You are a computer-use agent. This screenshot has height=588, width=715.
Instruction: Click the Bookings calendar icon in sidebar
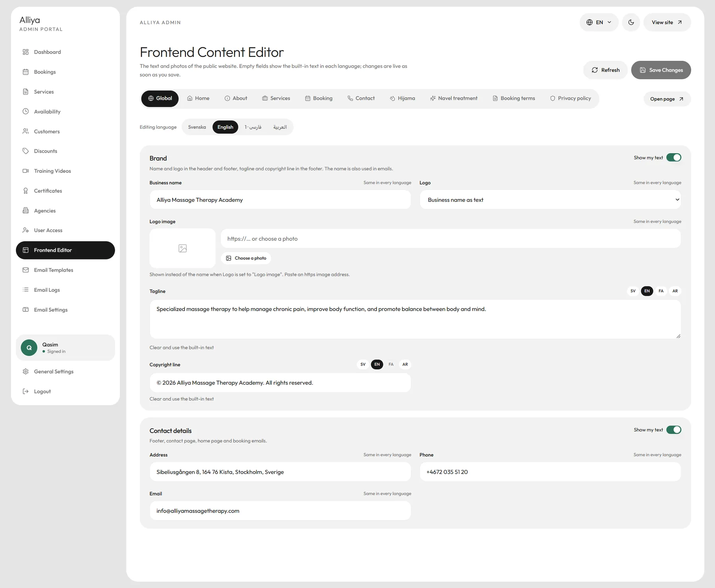[x=26, y=72]
